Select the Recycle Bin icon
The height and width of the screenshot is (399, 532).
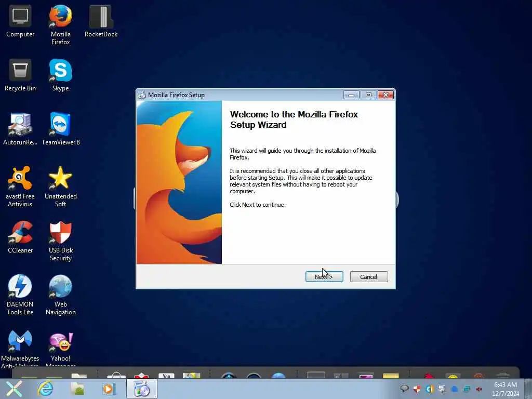(x=20, y=75)
